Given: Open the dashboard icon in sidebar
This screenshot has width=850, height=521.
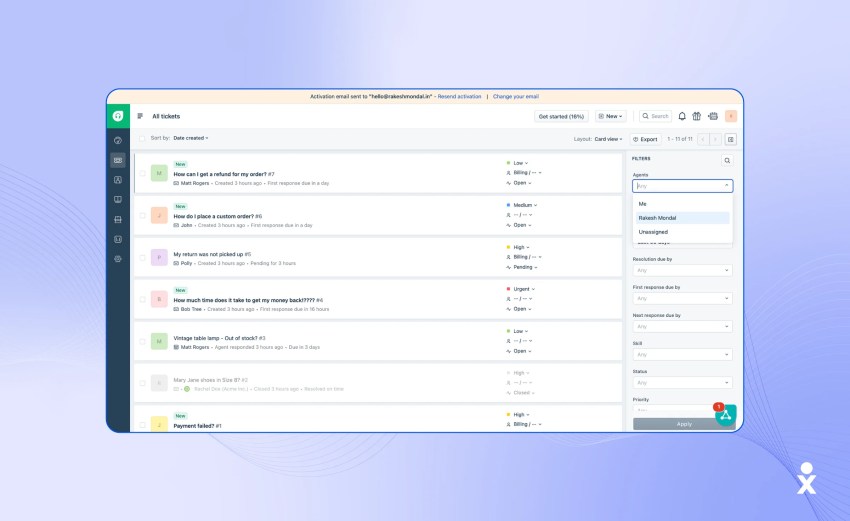Looking at the screenshot, I should click(x=118, y=140).
